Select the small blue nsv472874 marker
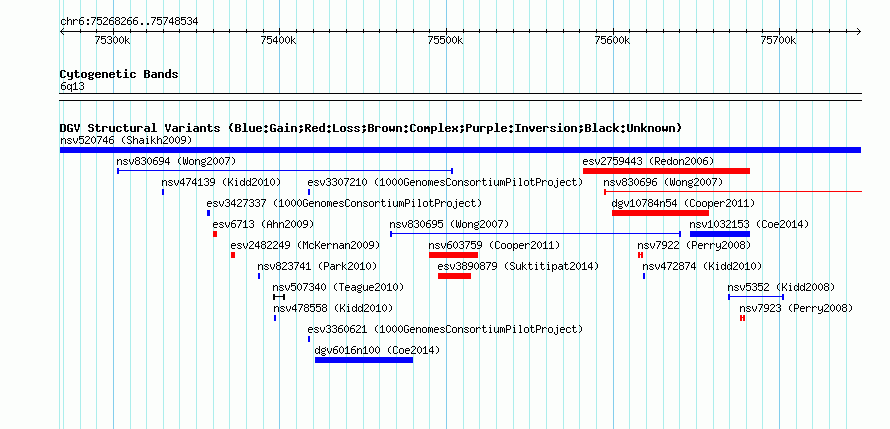 click(x=644, y=276)
